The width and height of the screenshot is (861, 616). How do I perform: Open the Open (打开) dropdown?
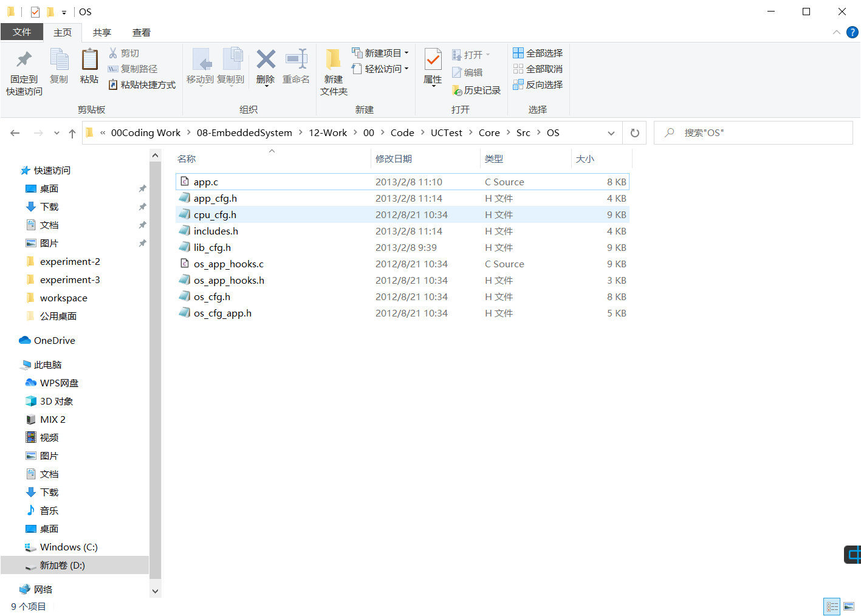(472, 55)
